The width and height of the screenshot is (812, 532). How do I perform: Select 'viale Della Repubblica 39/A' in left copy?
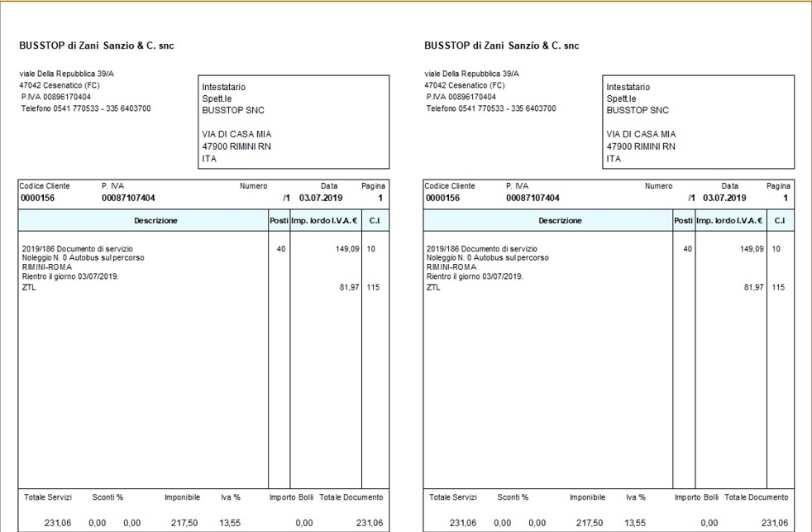click(66, 74)
